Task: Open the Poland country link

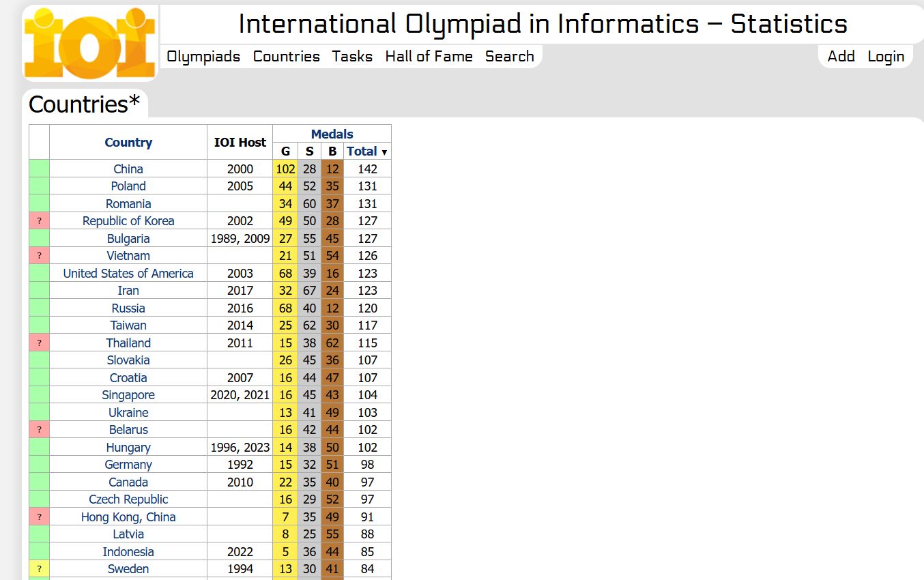Action: coord(128,186)
